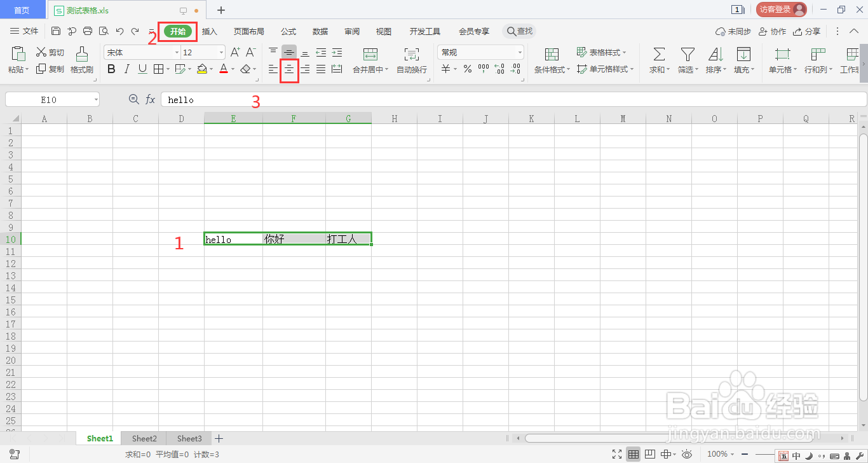
Task: Redo the last action
Action: 135,31
